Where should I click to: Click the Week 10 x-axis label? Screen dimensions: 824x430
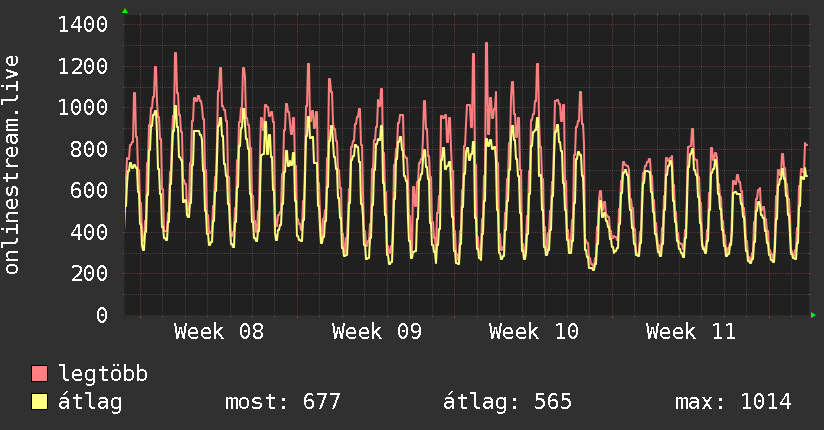click(534, 332)
